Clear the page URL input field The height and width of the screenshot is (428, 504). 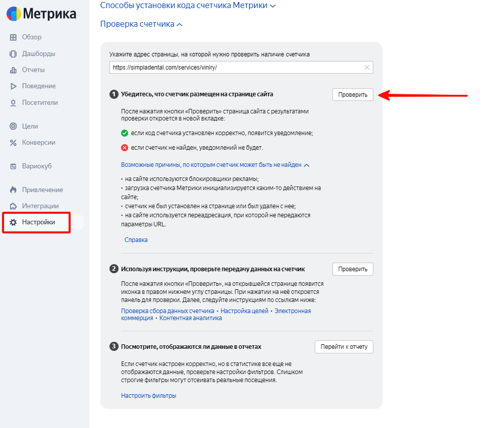click(367, 67)
